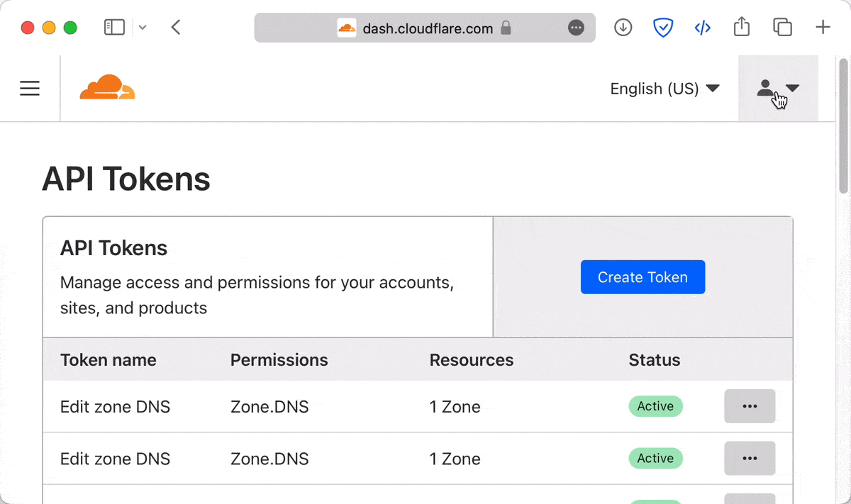Select first row's Edit zone DNS token name
Screen dimensions: 851x504
pos(116,407)
